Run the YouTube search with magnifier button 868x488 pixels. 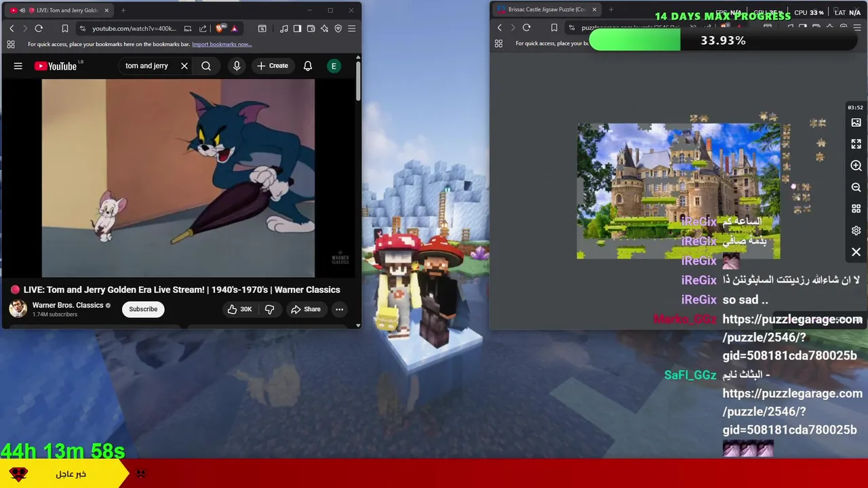[206, 66]
